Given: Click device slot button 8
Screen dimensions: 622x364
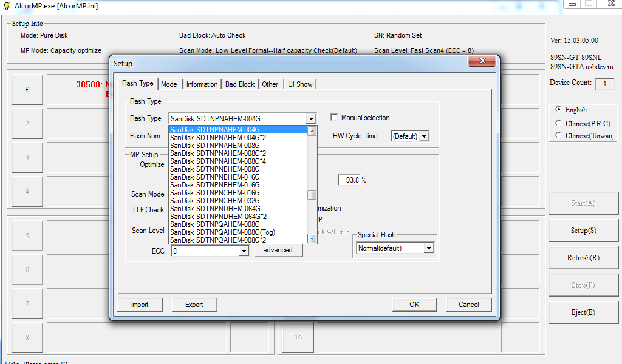Looking at the screenshot, I should 27,338.
